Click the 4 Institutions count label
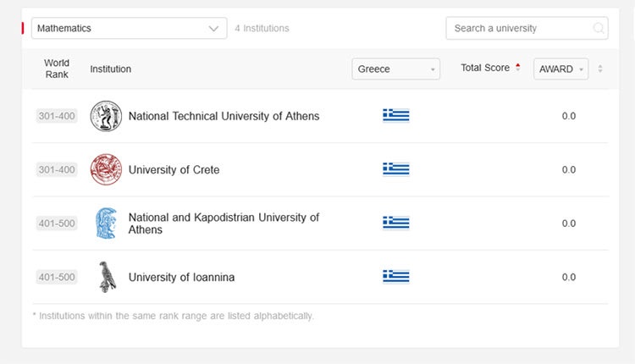The height and width of the screenshot is (364, 635). 262,28
